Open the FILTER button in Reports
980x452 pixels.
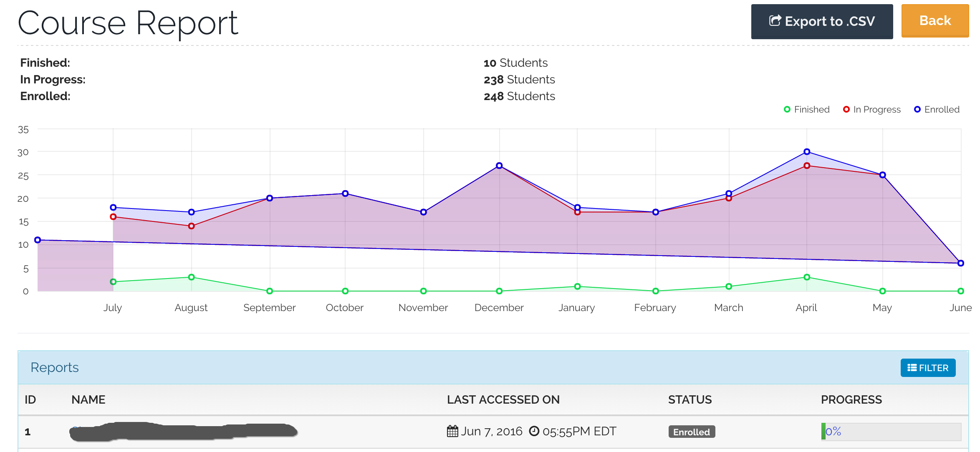click(927, 368)
